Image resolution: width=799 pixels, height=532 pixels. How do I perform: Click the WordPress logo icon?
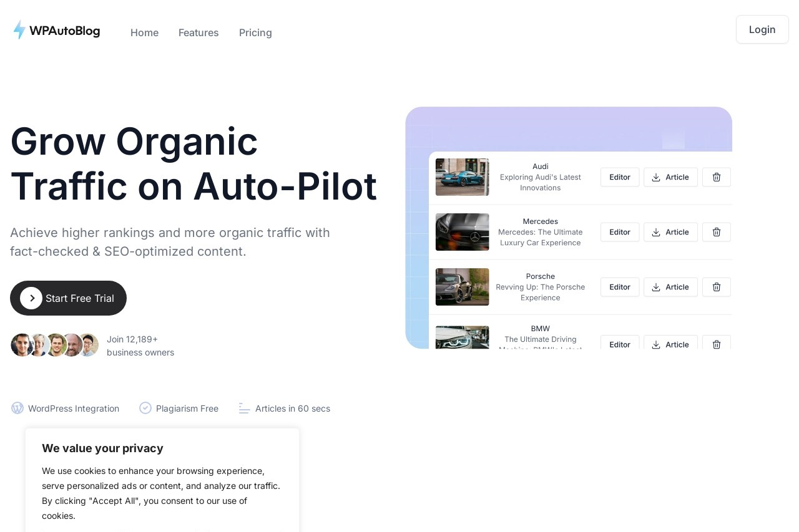pyautogui.click(x=17, y=408)
